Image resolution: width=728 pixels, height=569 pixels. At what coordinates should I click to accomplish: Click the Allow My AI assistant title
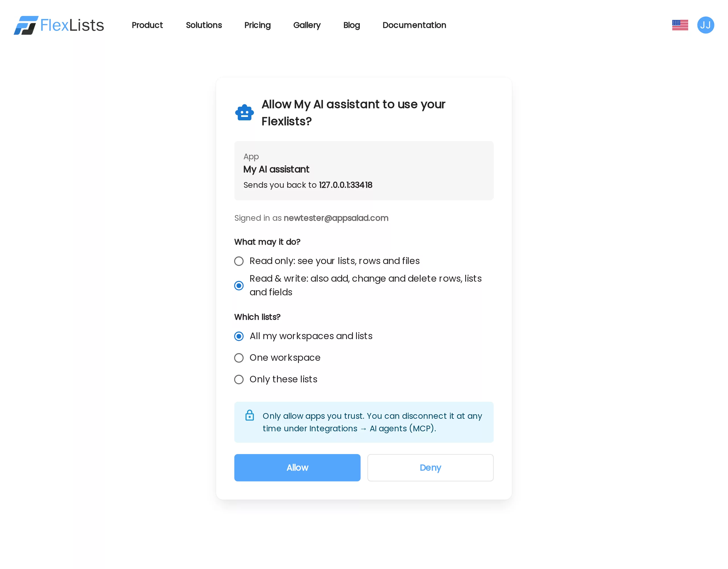click(353, 113)
